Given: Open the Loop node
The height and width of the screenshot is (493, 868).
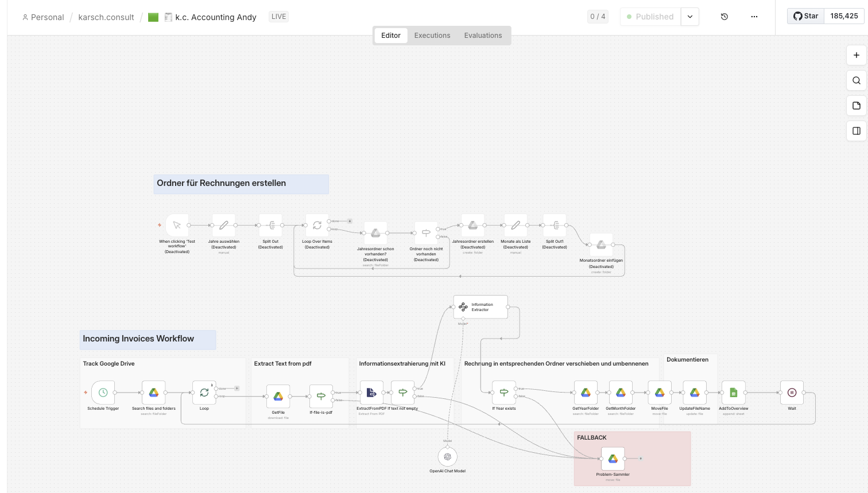Looking at the screenshot, I should [x=204, y=393].
